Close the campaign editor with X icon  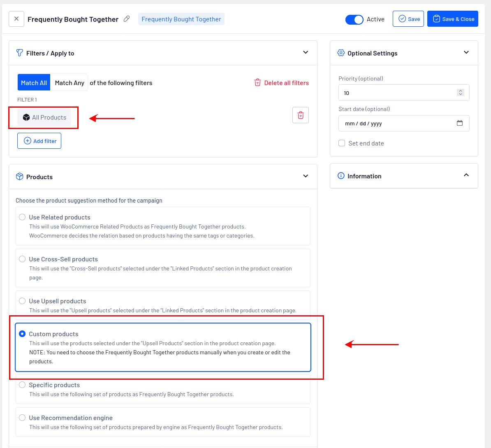[16, 19]
